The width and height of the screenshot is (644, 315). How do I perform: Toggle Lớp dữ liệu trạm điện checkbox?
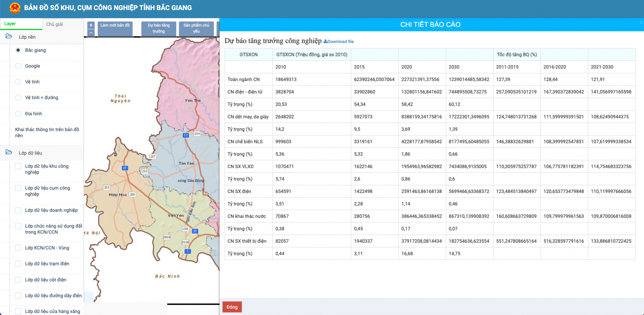18,264
